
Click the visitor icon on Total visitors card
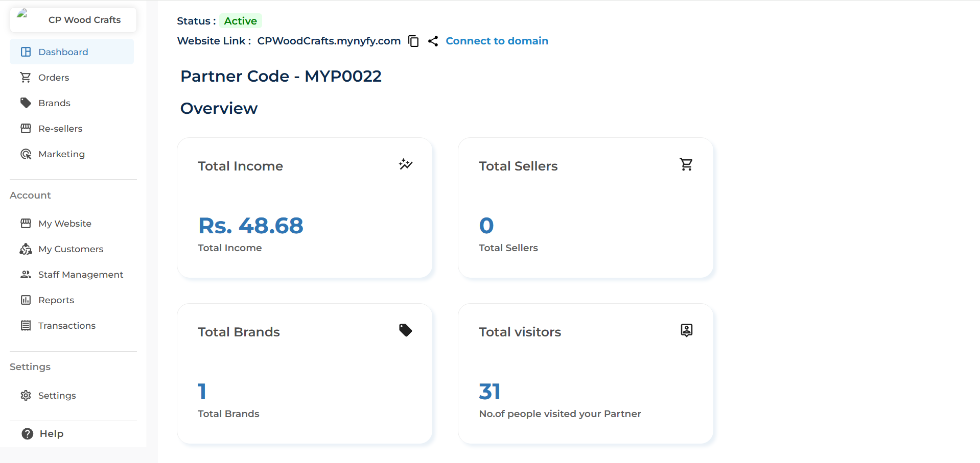(686, 330)
